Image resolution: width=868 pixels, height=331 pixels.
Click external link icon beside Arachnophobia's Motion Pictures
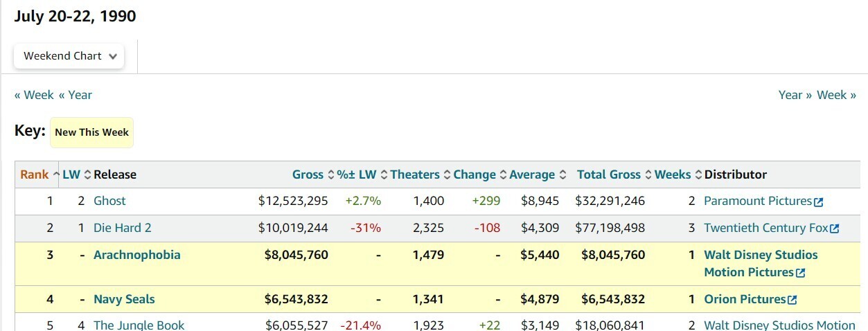coord(801,274)
